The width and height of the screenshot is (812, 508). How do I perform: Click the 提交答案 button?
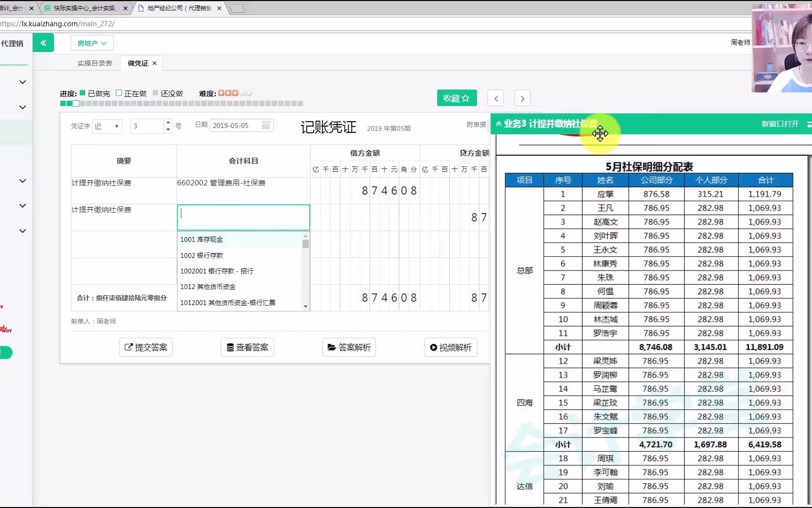145,347
